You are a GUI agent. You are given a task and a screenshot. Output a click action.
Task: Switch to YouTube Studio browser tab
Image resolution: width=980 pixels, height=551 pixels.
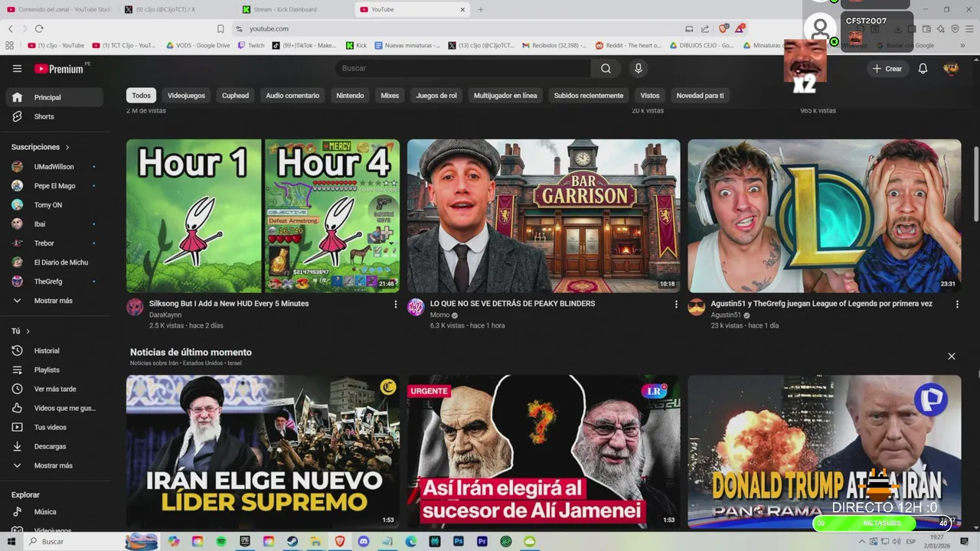[60, 9]
